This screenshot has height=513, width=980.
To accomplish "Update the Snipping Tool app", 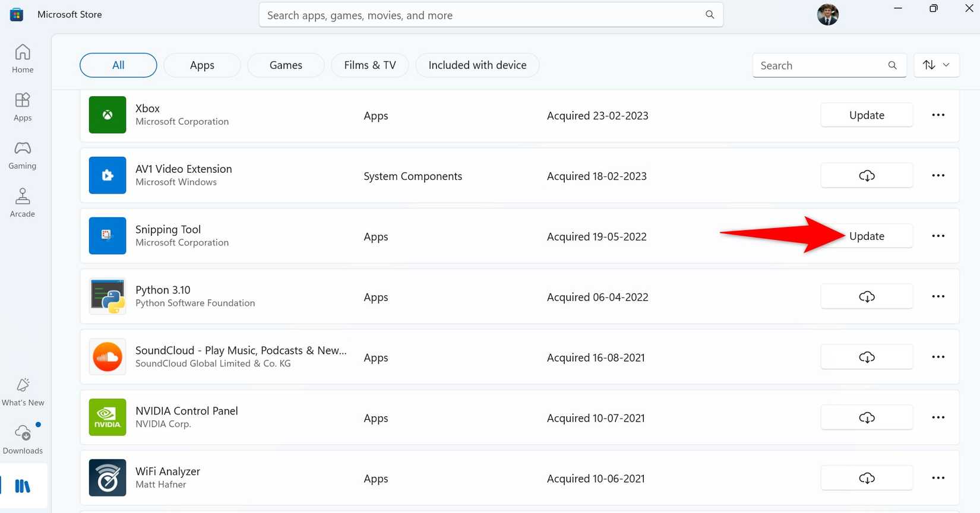I will tap(866, 236).
